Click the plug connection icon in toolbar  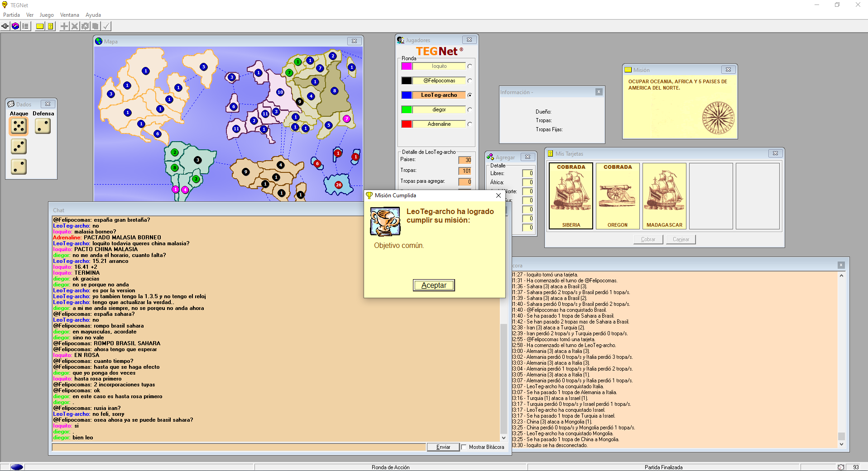click(x=5, y=26)
